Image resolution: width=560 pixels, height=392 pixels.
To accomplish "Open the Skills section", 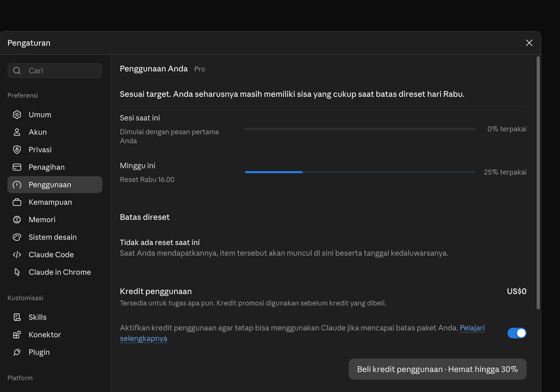I will pos(55,317).
